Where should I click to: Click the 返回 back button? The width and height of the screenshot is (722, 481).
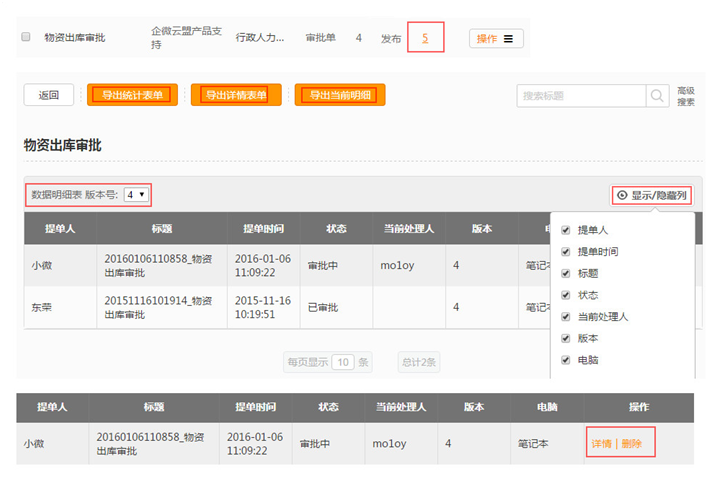point(48,96)
